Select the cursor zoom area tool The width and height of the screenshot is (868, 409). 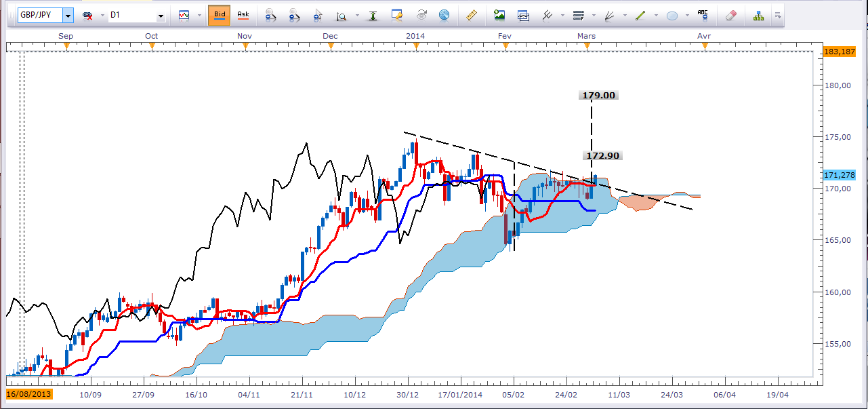318,15
